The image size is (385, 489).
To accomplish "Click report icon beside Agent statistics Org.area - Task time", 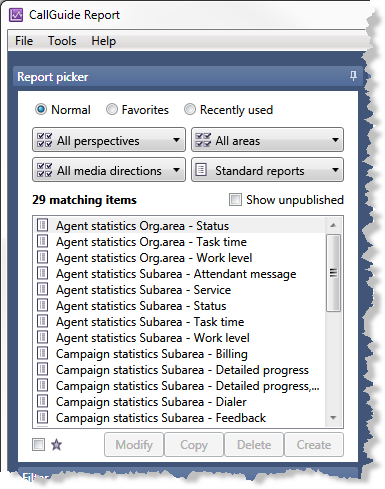I will tap(42, 241).
